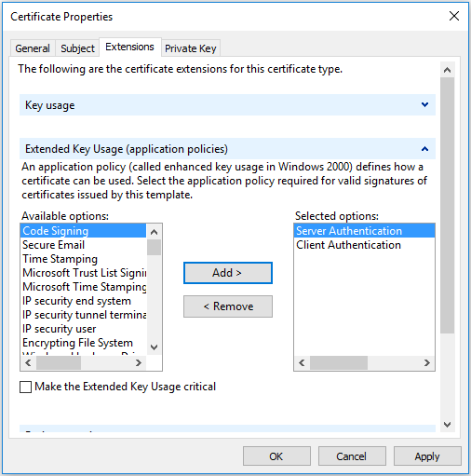Viewport: 471px width, 476px height.
Task: Click Available options vertical scrollbar thumb
Action: pyautogui.click(x=154, y=247)
